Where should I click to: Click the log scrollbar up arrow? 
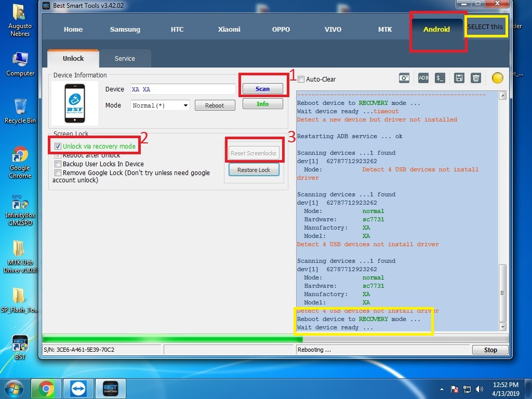pos(502,96)
